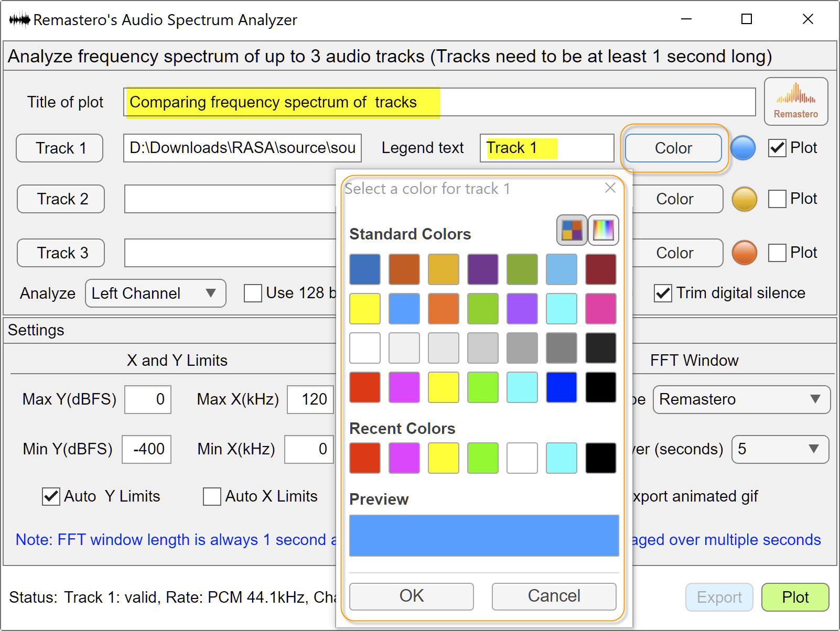This screenshot has width=840, height=631.
Task: Click the app waveform icon in title bar
Action: (x=19, y=20)
